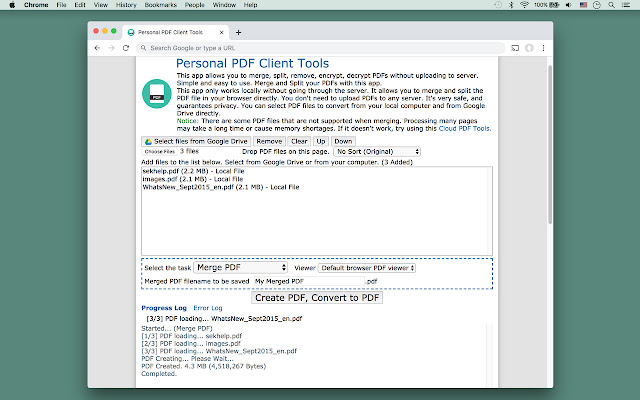Click the volume icon in the menu bar
The height and width of the screenshot is (400, 640).
click(569, 5)
